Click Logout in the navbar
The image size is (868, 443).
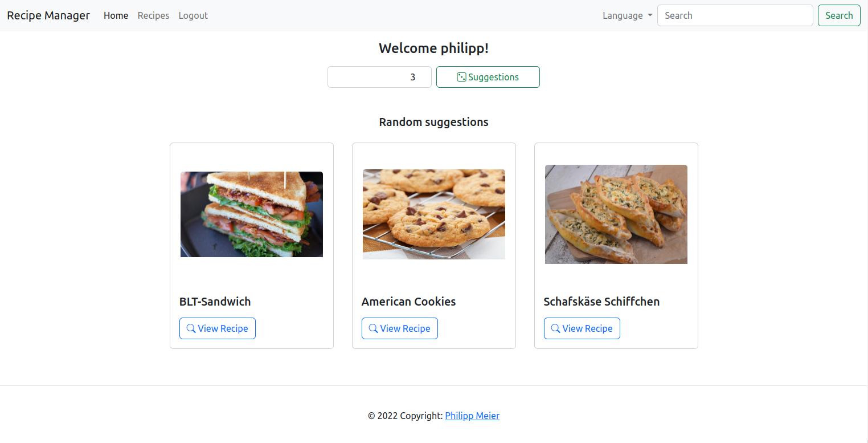193,15
